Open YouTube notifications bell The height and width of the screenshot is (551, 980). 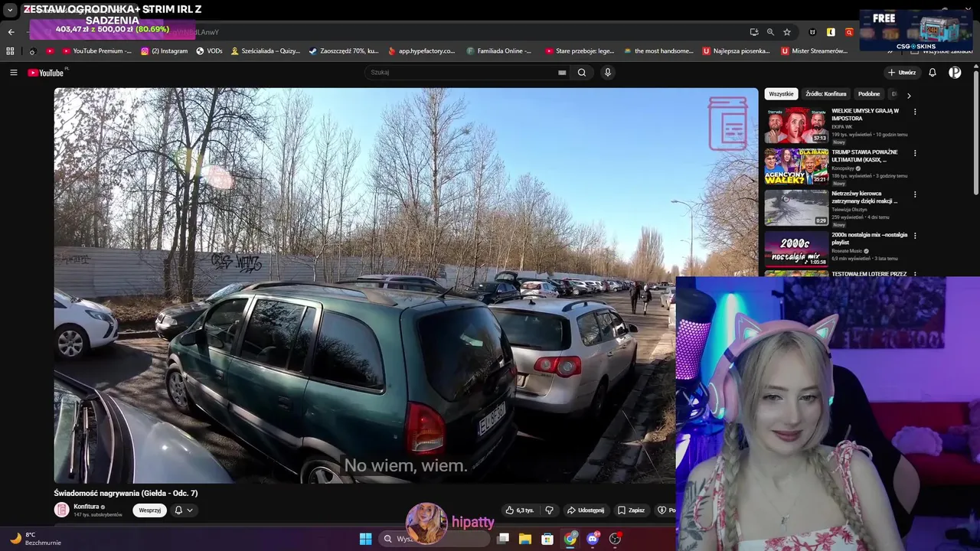pos(933,73)
